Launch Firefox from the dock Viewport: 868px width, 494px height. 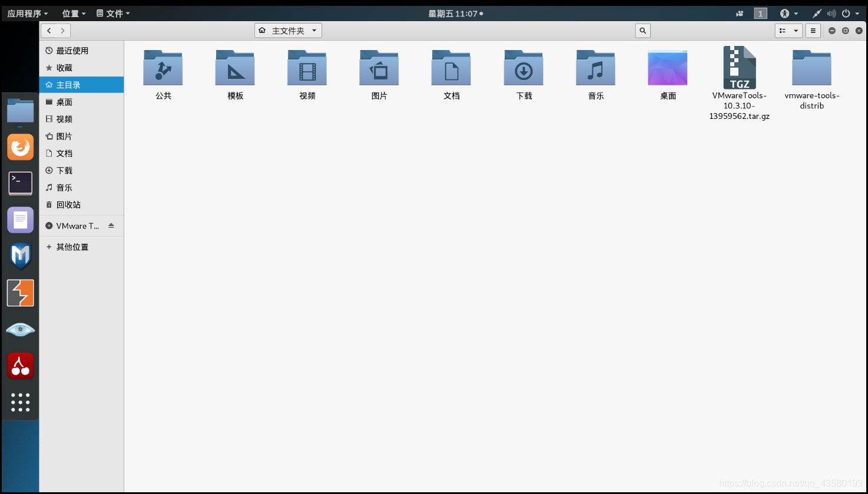[x=21, y=147]
